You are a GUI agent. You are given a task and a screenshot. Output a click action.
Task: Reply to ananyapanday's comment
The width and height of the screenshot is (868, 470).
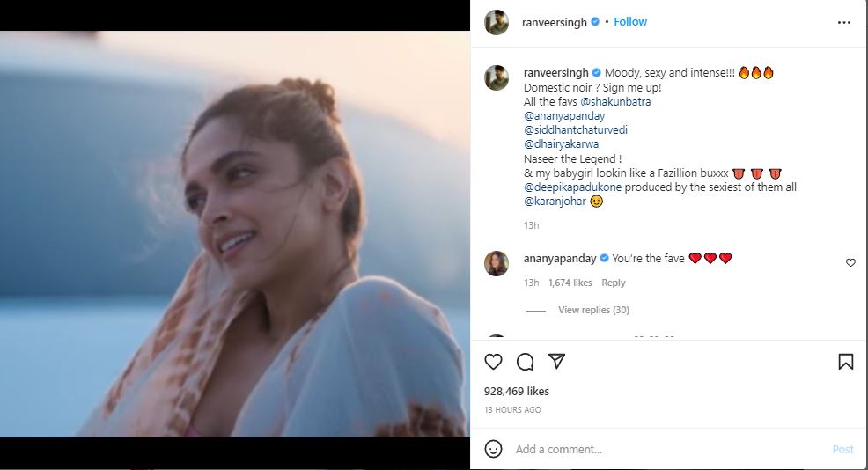(x=614, y=283)
